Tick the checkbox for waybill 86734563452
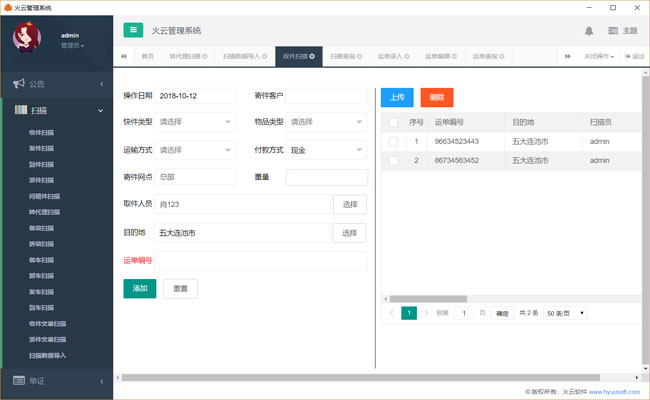 pyautogui.click(x=393, y=160)
